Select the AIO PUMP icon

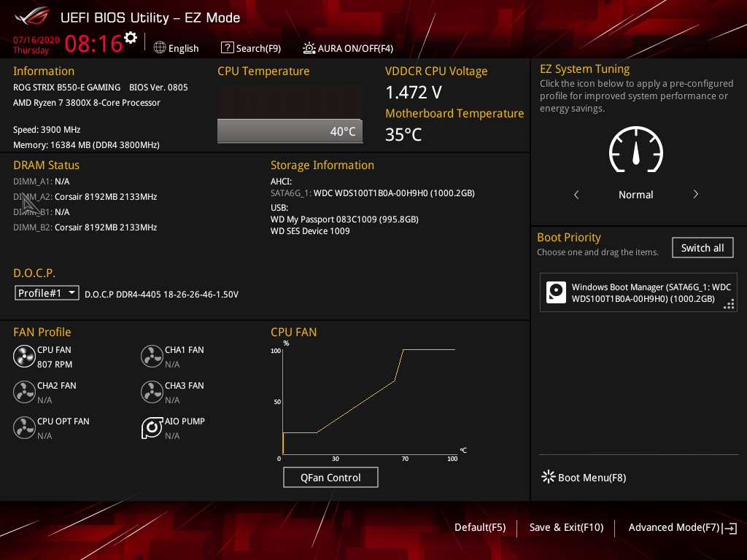[152, 427]
